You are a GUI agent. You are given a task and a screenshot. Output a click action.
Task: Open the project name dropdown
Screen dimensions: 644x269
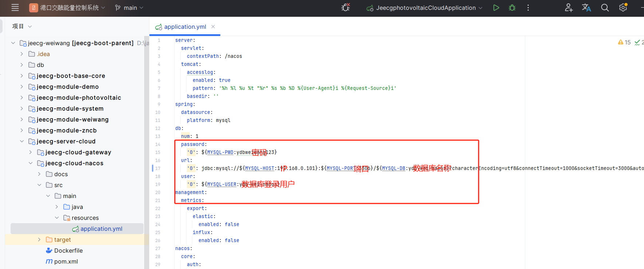[67, 8]
